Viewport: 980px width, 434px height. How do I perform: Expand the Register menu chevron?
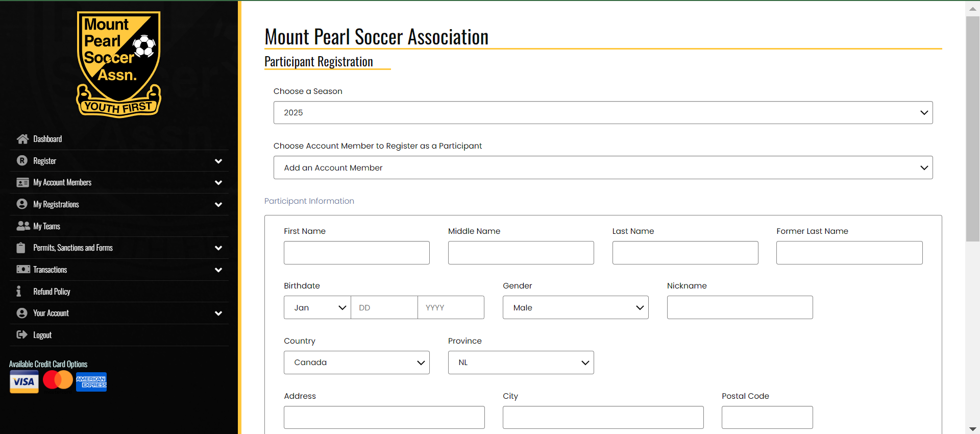218,161
